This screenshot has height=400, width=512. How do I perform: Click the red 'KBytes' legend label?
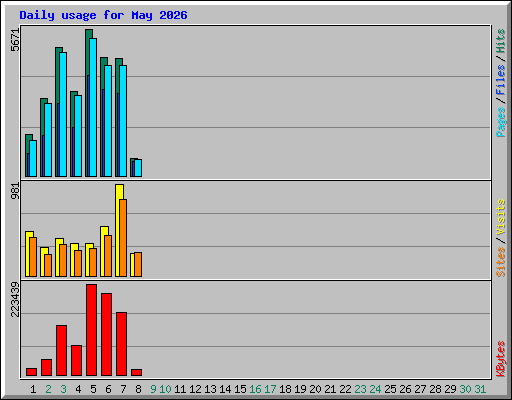(x=501, y=359)
